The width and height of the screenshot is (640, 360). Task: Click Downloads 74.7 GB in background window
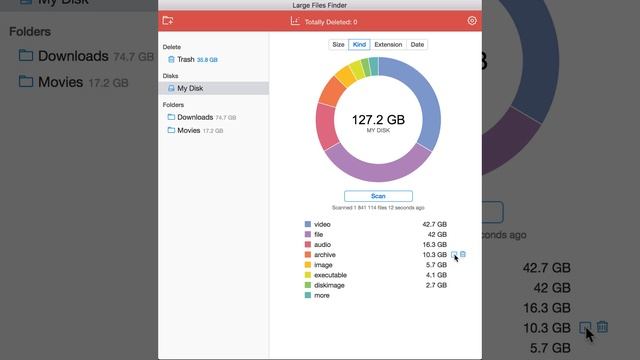86,56
